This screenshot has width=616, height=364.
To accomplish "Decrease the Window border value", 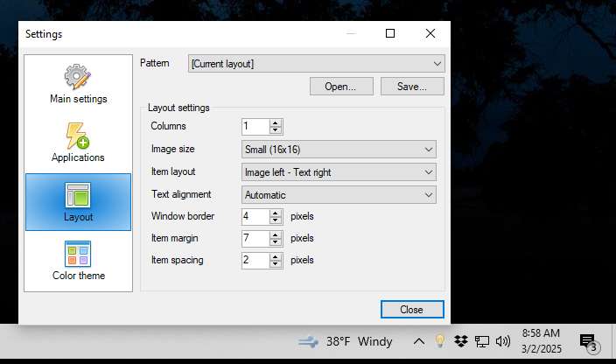I will click(x=276, y=220).
